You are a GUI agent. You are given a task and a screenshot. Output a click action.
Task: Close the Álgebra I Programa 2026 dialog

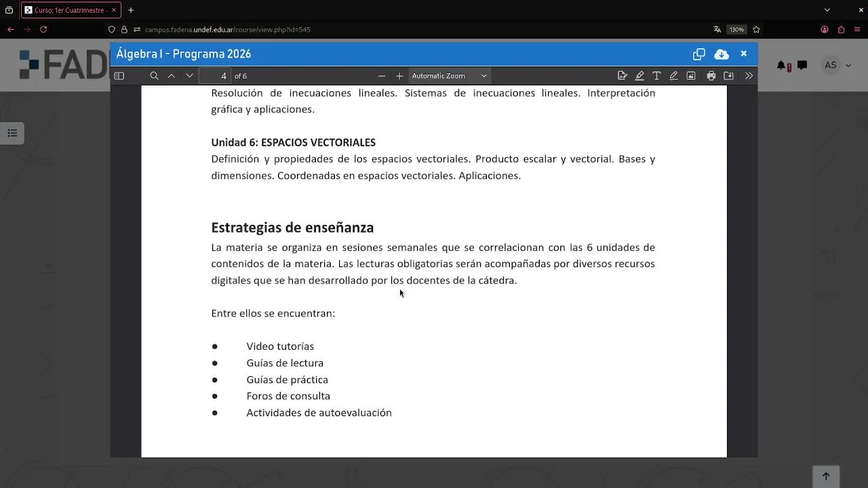[x=744, y=54]
